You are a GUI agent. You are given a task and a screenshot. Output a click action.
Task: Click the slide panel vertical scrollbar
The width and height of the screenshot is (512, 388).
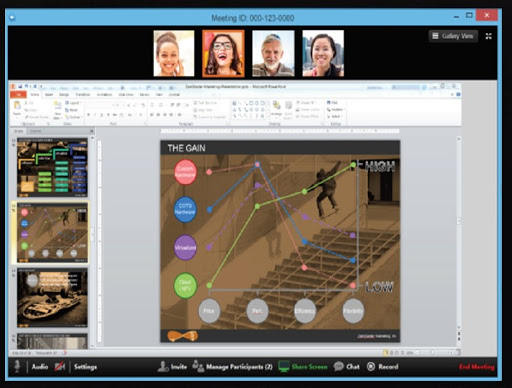[92, 240]
